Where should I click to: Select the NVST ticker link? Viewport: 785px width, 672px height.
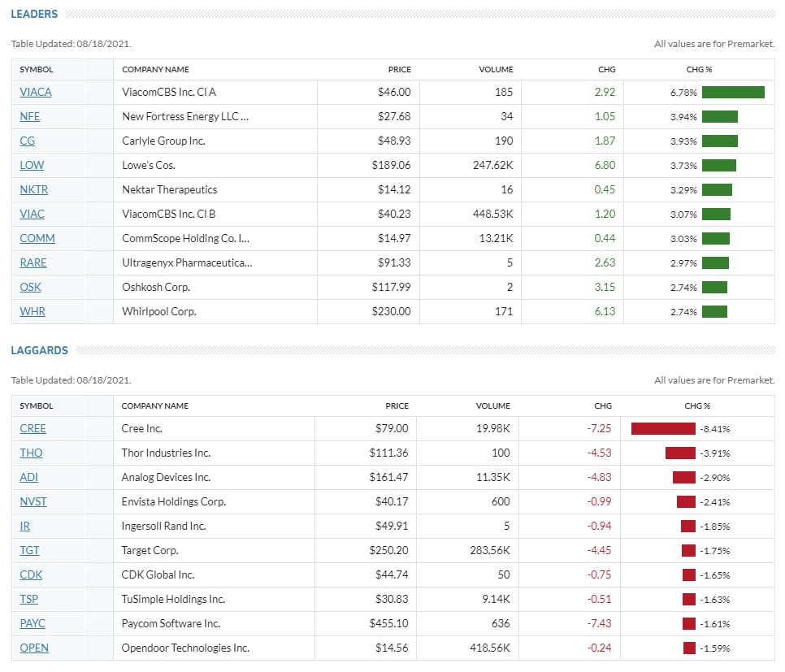coord(33,501)
